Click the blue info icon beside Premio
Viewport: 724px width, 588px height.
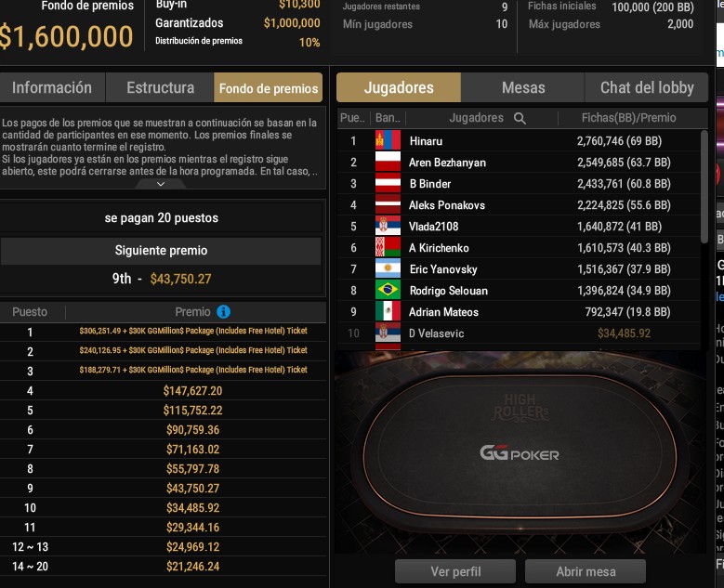pyautogui.click(x=223, y=312)
